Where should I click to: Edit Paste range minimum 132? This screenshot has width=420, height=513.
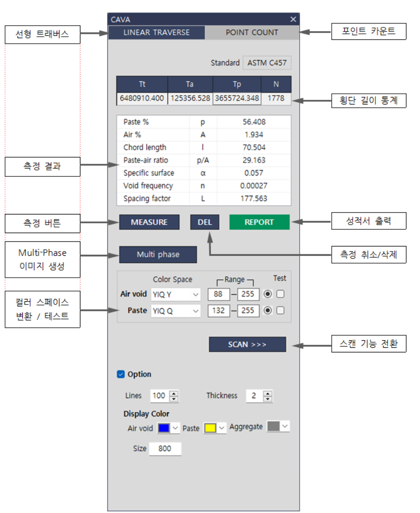(219, 311)
